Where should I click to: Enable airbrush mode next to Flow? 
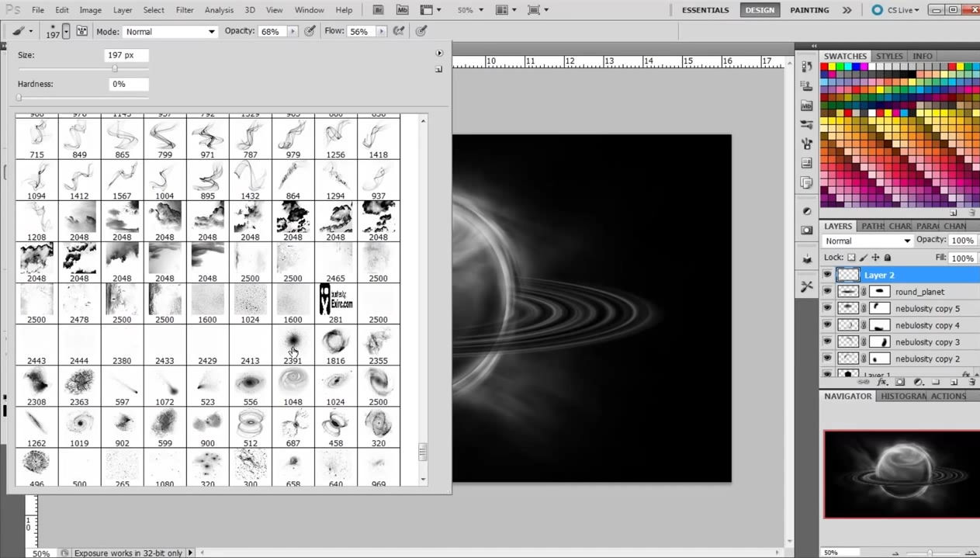pos(398,31)
